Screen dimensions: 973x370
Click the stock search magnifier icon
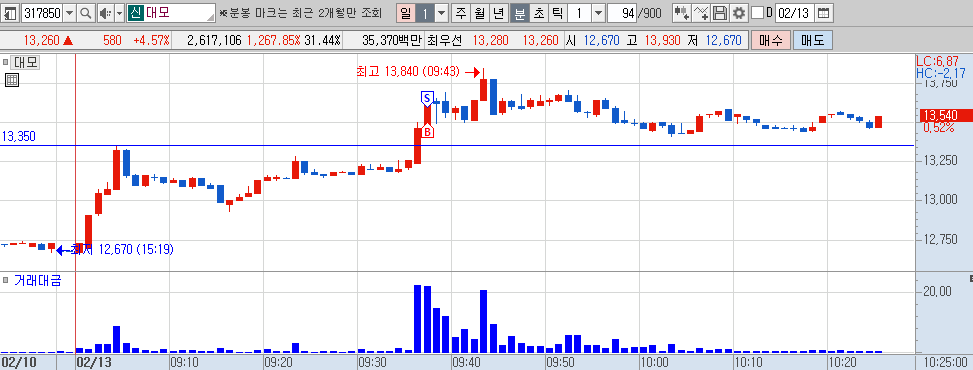point(86,12)
